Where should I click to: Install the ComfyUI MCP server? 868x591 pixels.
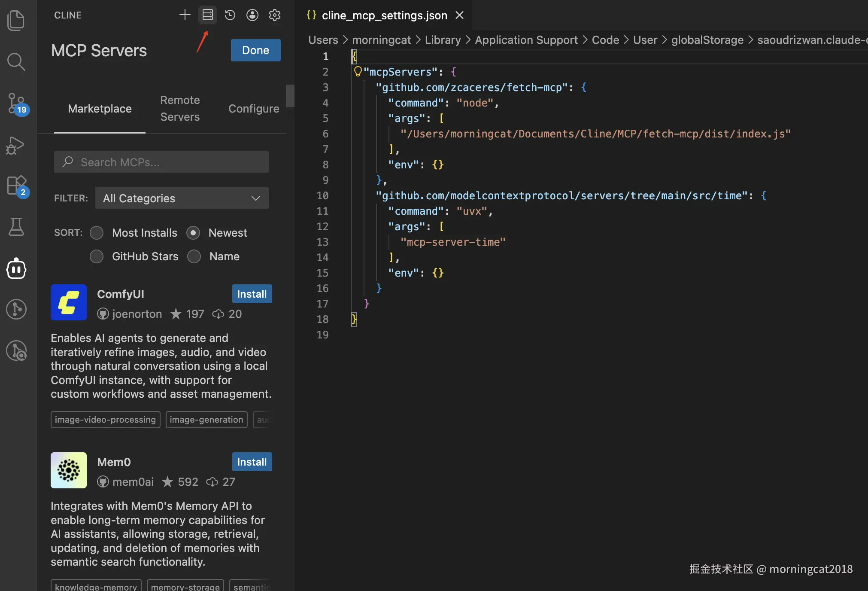pyautogui.click(x=252, y=294)
